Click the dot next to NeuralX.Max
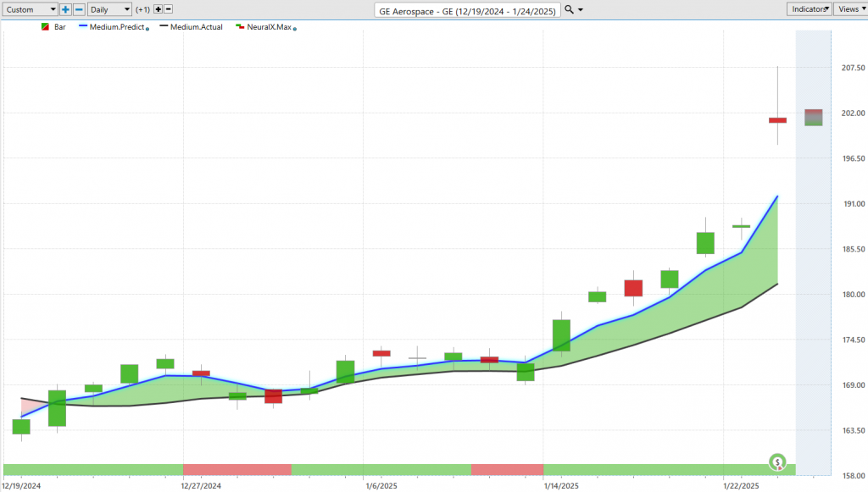868x492 pixels. click(x=294, y=29)
